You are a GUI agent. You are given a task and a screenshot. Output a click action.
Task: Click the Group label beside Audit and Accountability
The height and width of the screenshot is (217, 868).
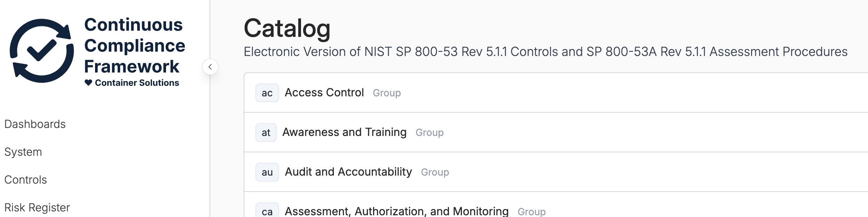tap(435, 172)
